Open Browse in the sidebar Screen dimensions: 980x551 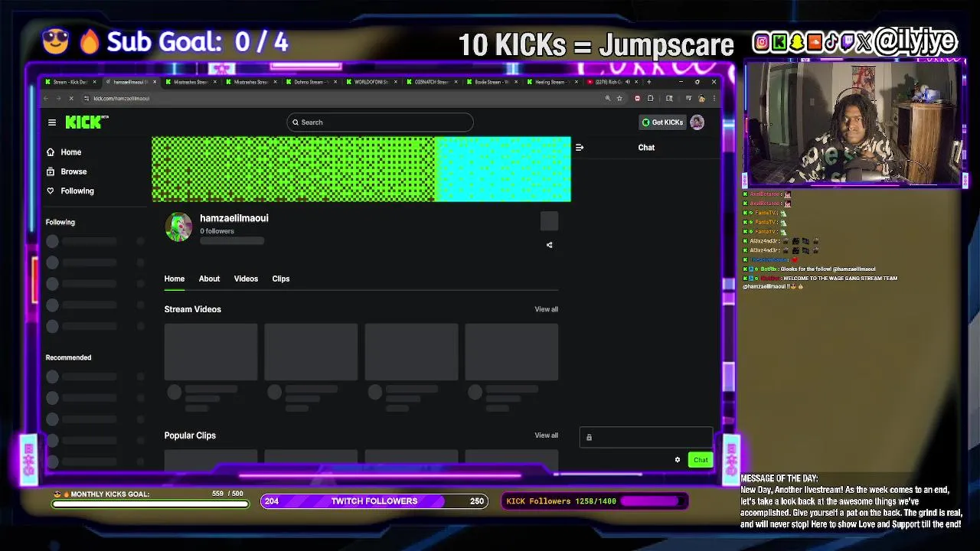coord(67,171)
